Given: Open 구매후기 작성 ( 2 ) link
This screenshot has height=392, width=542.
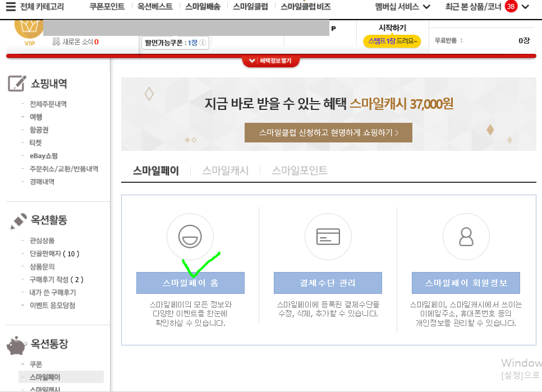Looking at the screenshot, I should coord(56,279).
